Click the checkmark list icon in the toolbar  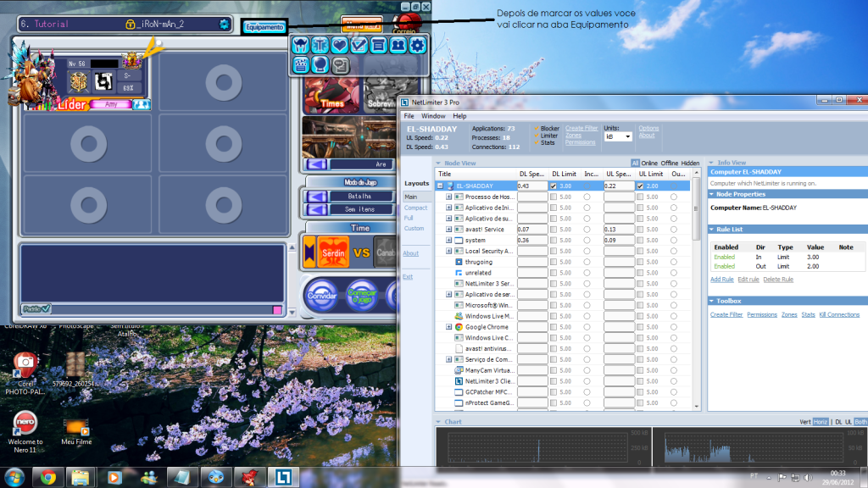click(x=359, y=45)
